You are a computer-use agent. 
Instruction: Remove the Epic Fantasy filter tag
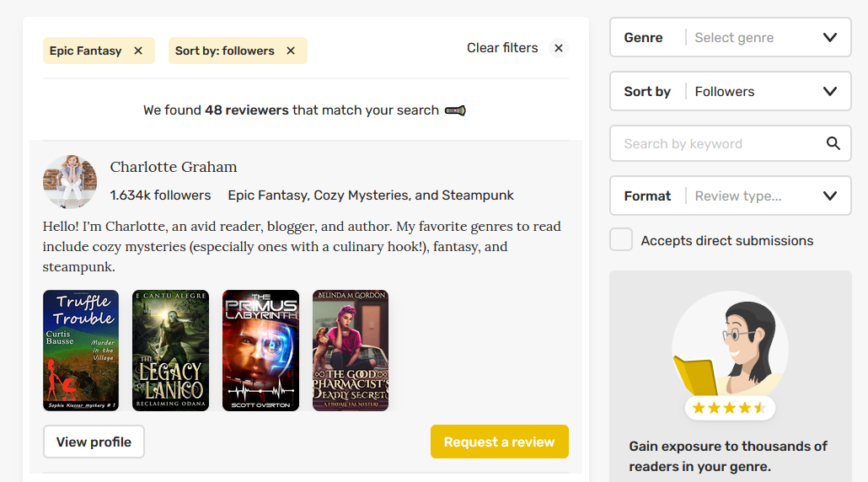tap(138, 51)
